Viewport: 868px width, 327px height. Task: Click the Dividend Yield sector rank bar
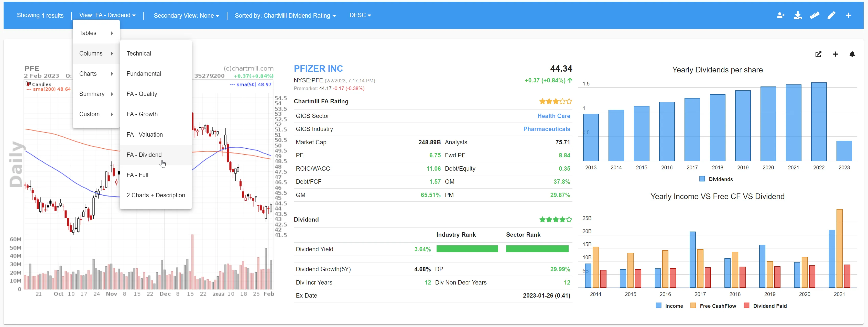click(537, 249)
